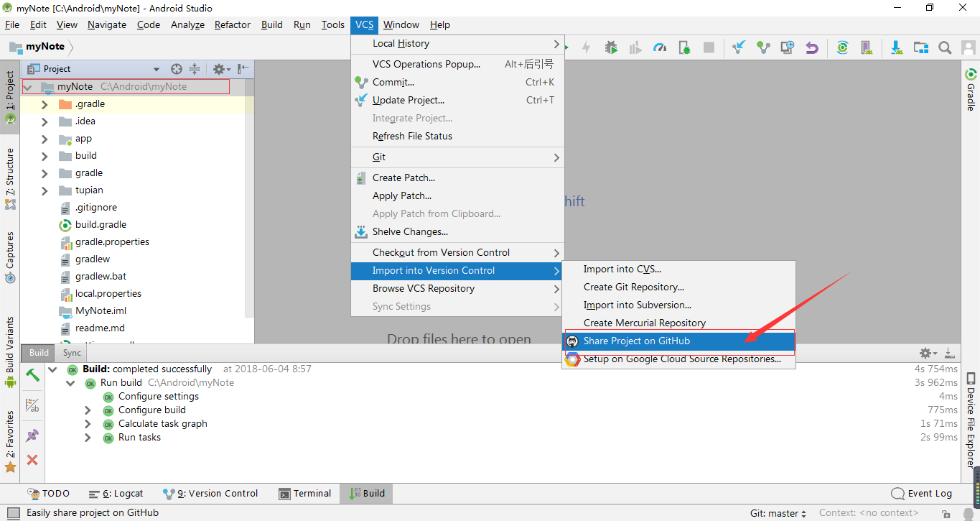This screenshot has width=980, height=521.
Task: Open the 6: Logcat tool window
Action: point(116,494)
